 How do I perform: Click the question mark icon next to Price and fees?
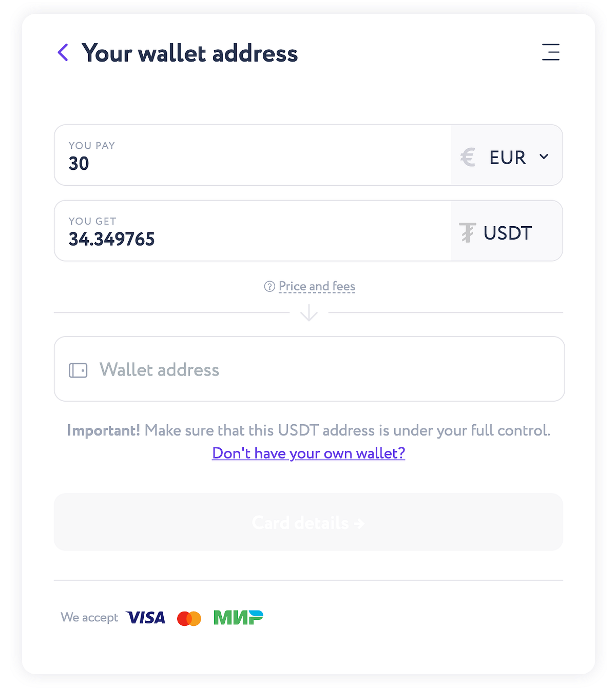[x=269, y=286]
